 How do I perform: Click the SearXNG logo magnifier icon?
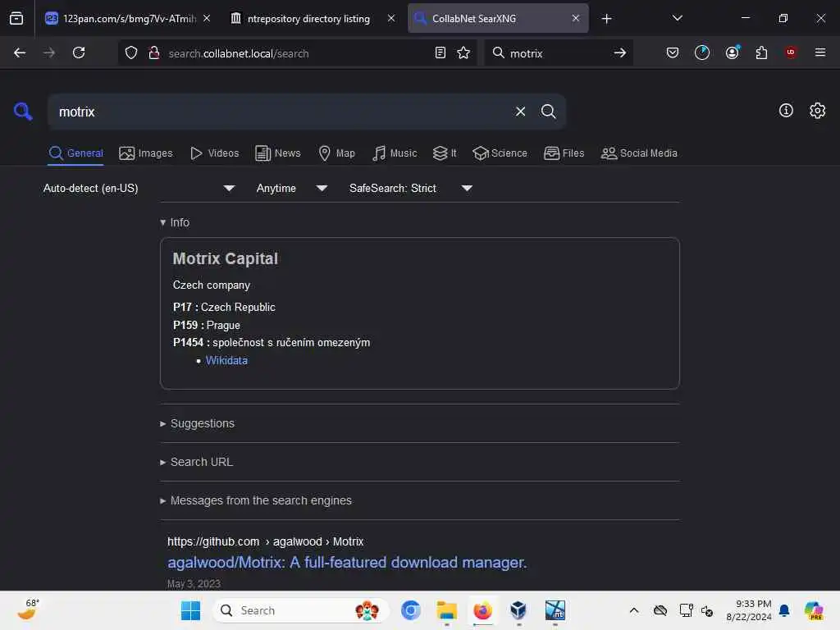23,111
